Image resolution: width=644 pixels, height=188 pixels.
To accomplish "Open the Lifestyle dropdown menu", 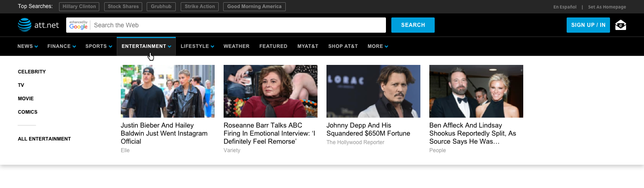I will (x=197, y=46).
